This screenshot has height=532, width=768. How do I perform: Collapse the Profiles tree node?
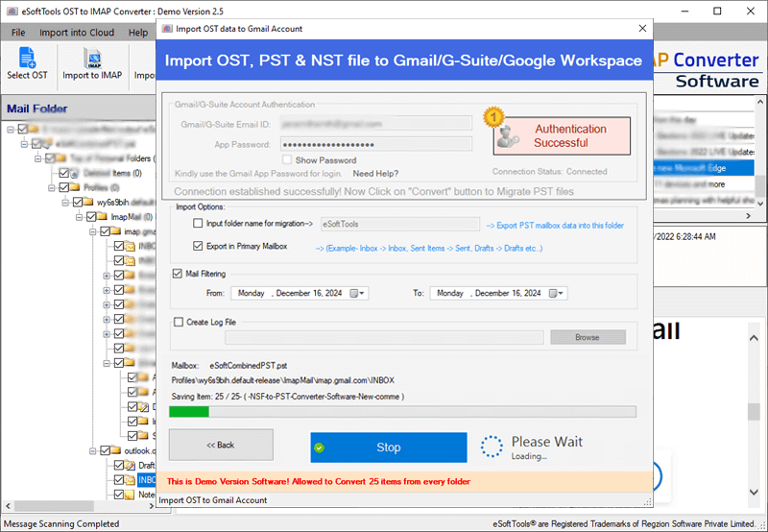(52, 187)
